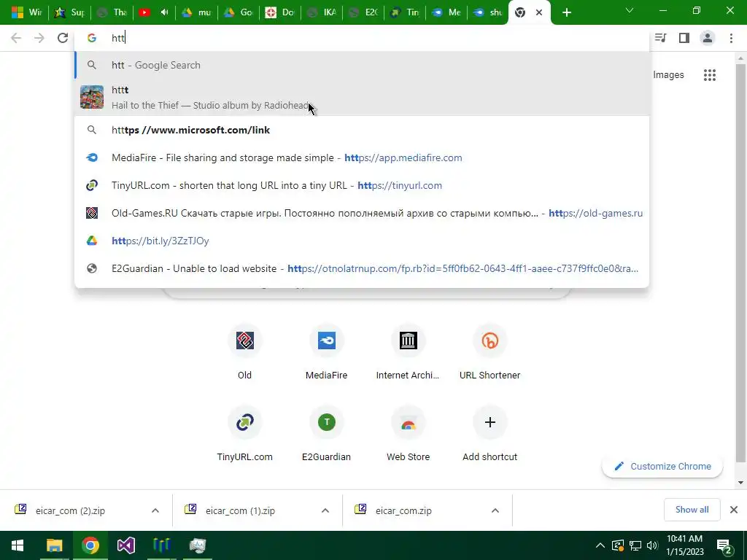Open the tab search chevron dropdown
Viewport: 747px width, 560px height.
[x=630, y=10]
